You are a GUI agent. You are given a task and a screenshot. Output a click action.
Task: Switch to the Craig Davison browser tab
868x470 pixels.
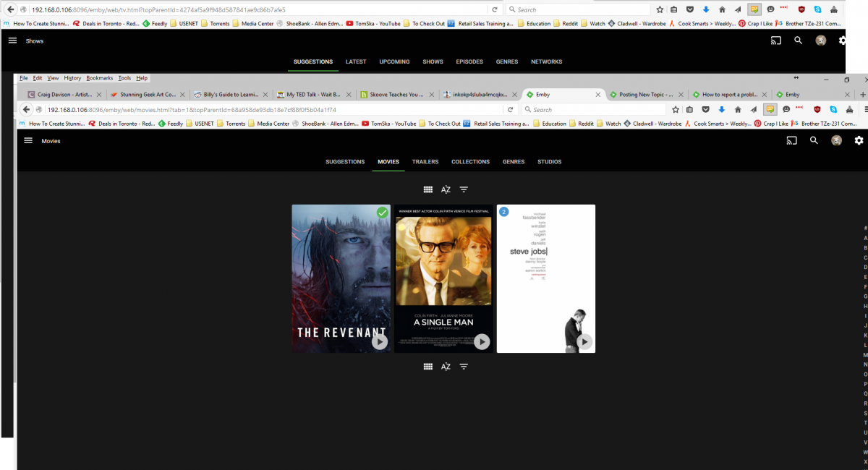pos(64,94)
